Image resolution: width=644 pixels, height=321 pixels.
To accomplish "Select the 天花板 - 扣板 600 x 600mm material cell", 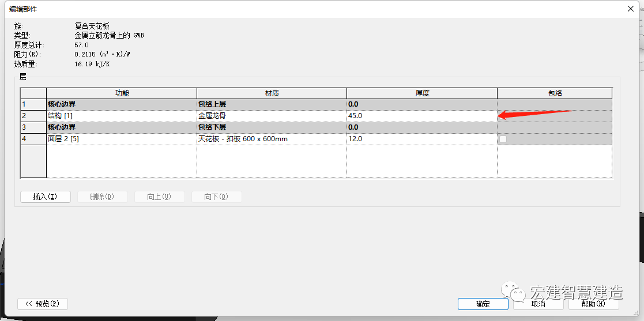I will click(x=272, y=139).
